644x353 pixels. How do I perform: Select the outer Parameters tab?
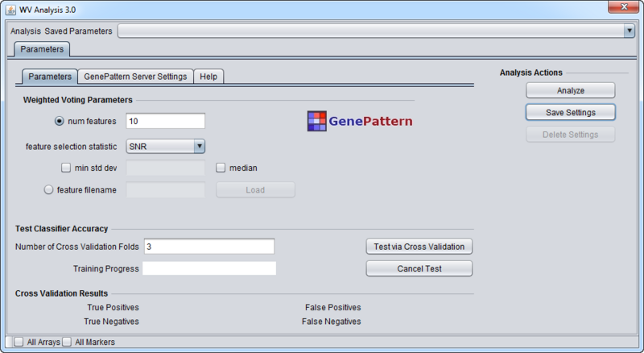[x=42, y=49]
